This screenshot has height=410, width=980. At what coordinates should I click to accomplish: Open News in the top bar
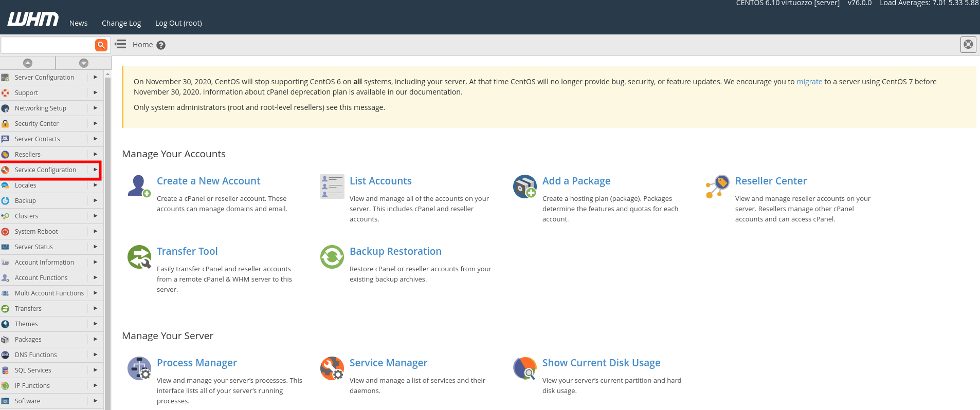click(x=78, y=23)
